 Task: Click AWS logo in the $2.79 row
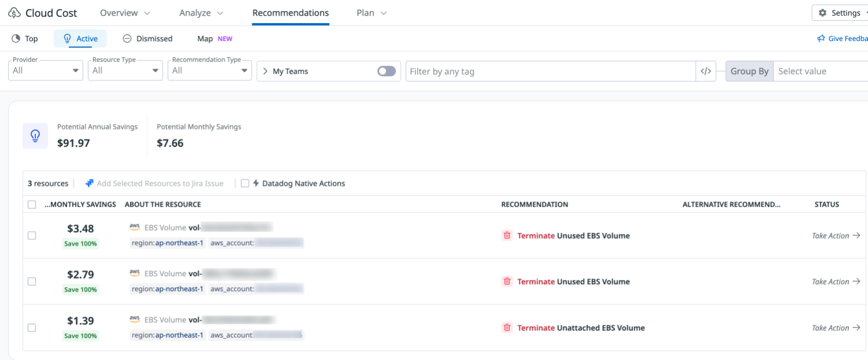tap(135, 273)
